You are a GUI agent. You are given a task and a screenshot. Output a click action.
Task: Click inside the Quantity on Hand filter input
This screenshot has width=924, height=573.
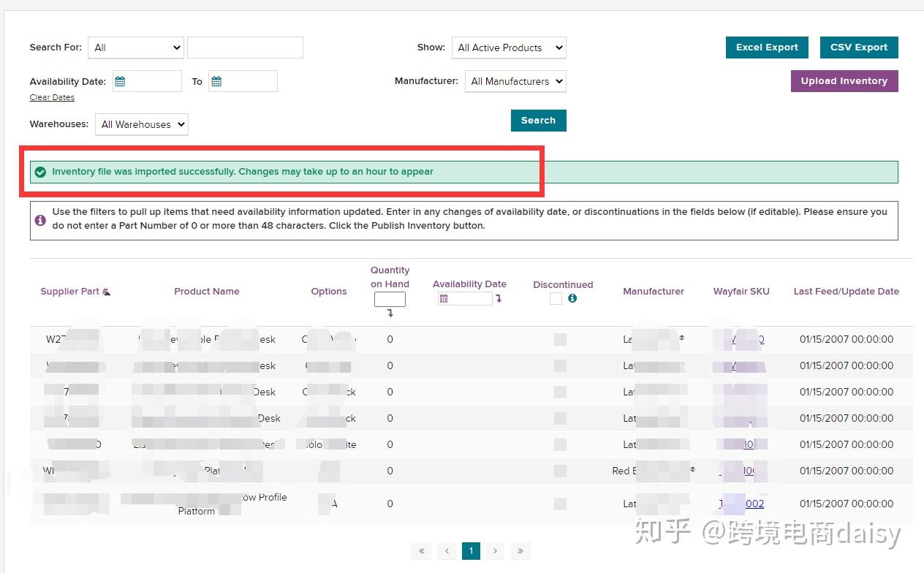pos(390,298)
